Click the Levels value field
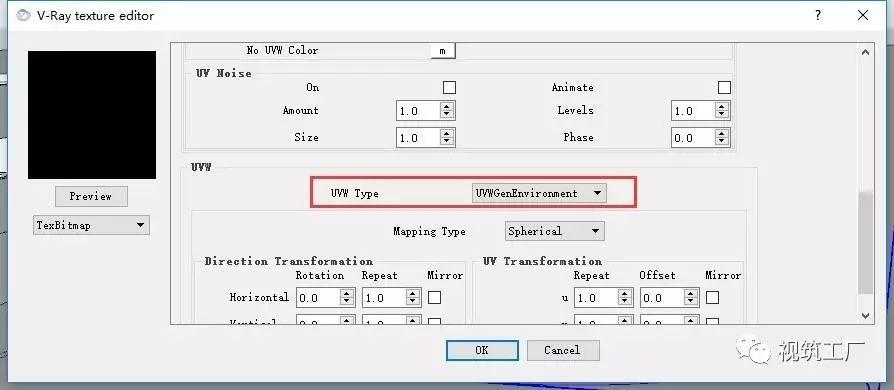The image size is (894, 390). 693,111
